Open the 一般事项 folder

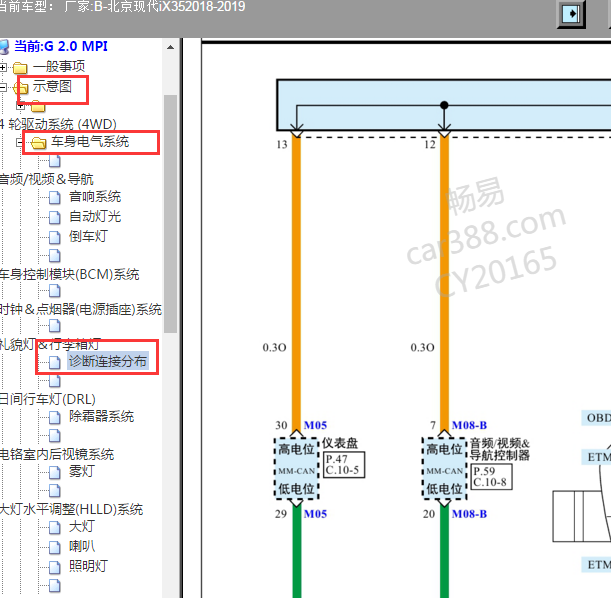pos(58,66)
